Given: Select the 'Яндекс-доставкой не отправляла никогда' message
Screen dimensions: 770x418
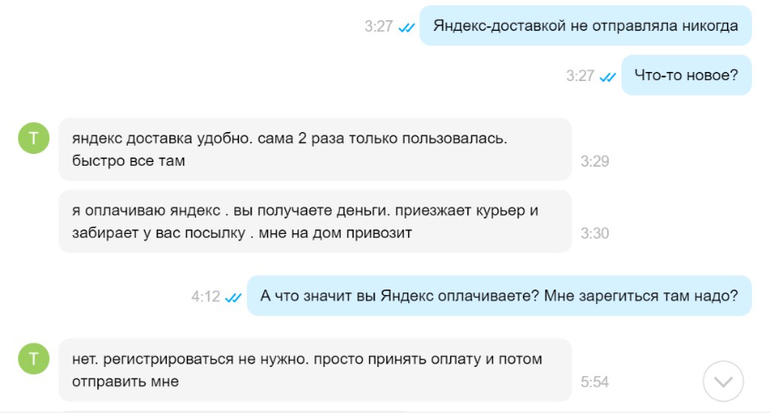Looking at the screenshot, I should [585, 26].
